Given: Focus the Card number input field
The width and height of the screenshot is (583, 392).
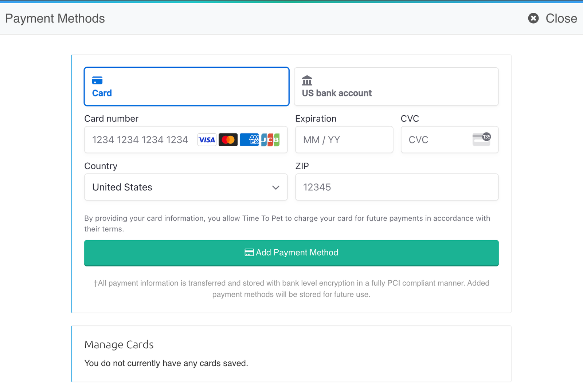Looking at the screenshot, I should (142, 140).
